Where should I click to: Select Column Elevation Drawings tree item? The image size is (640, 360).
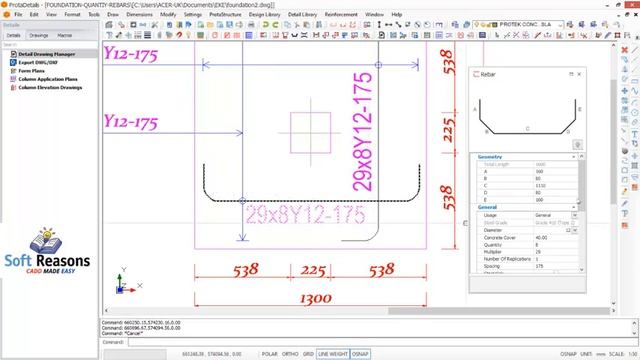tap(50, 87)
